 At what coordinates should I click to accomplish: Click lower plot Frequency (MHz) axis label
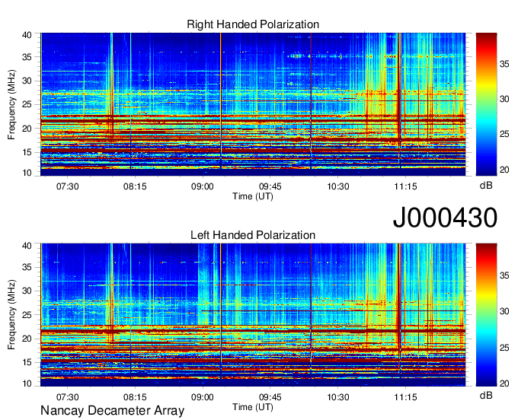[x=12, y=315]
